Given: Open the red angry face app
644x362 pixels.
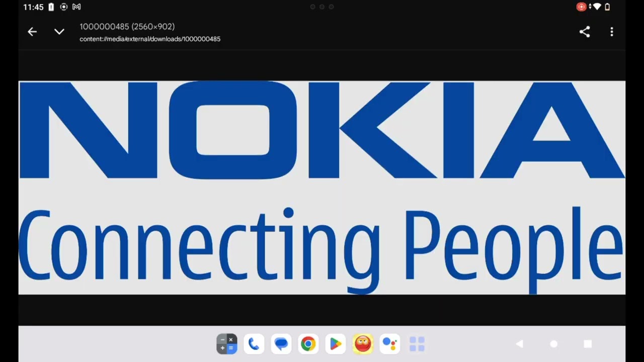Looking at the screenshot, I should coord(363,344).
